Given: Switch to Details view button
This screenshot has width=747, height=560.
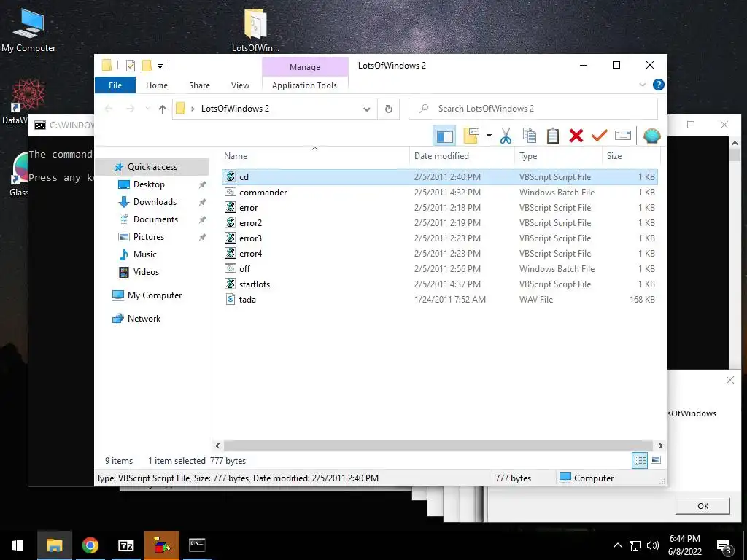Looking at the screenshot, I should coord(640,460).
